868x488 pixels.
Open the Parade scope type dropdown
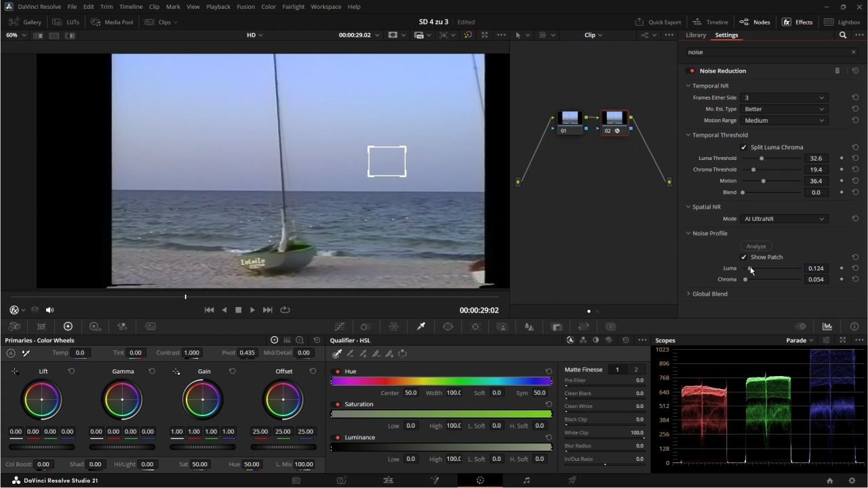click(x=800, y=340)
